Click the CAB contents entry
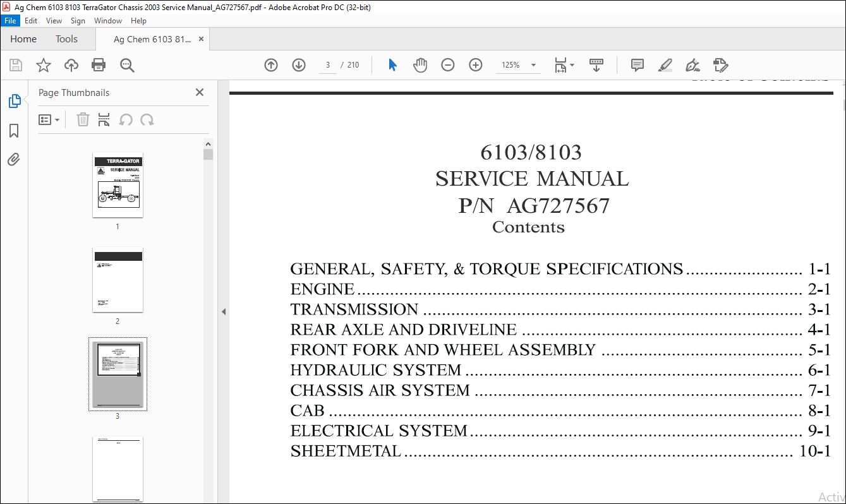Screen dimensions: 846x504 560,411
